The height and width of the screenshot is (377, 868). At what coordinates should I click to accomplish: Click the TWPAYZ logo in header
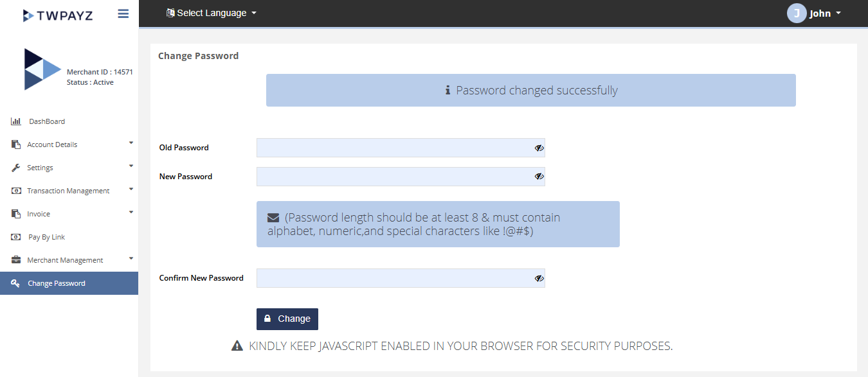pyautogui.click(x=58, y=15)
